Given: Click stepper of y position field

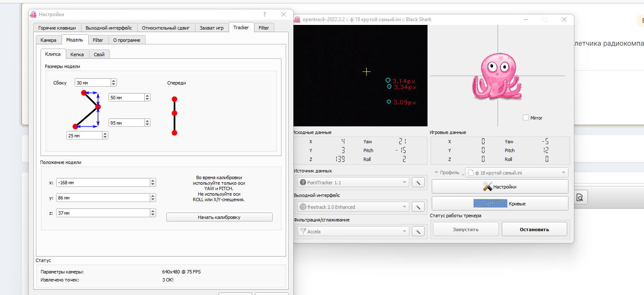Looking at the screenshot, I should (x=153, y=198).
